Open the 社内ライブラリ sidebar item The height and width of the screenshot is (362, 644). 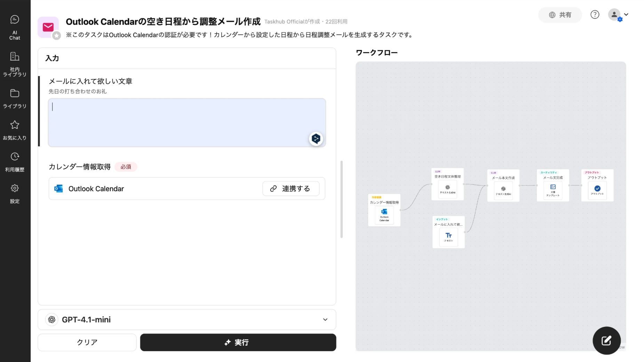click(x=15, y=64)
